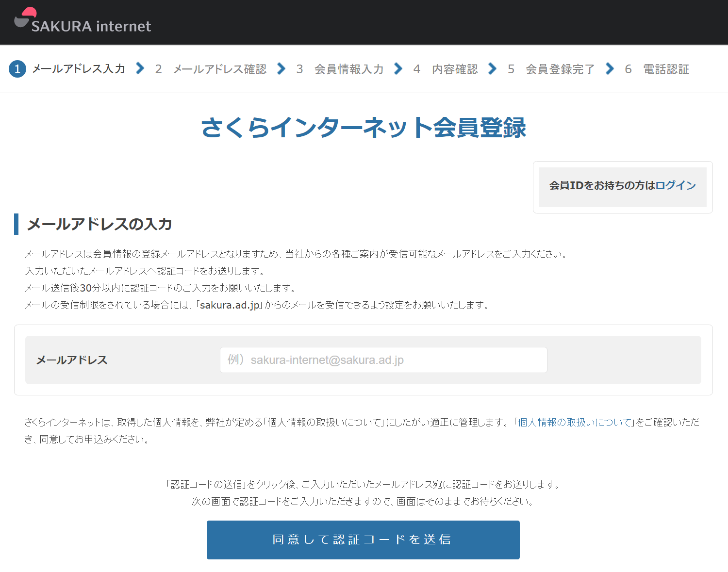The image size is (728, 572).
Task: Open the ログイン link
Action: 676,185
